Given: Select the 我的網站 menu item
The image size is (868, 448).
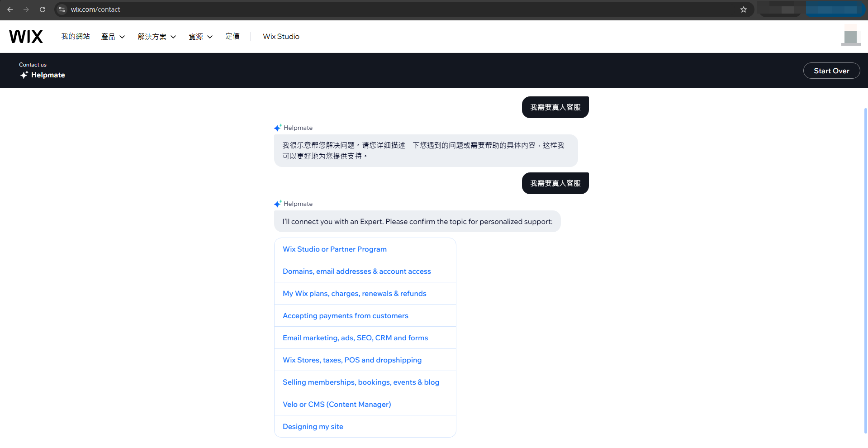Looking at the screenshot, I should 75,36.
